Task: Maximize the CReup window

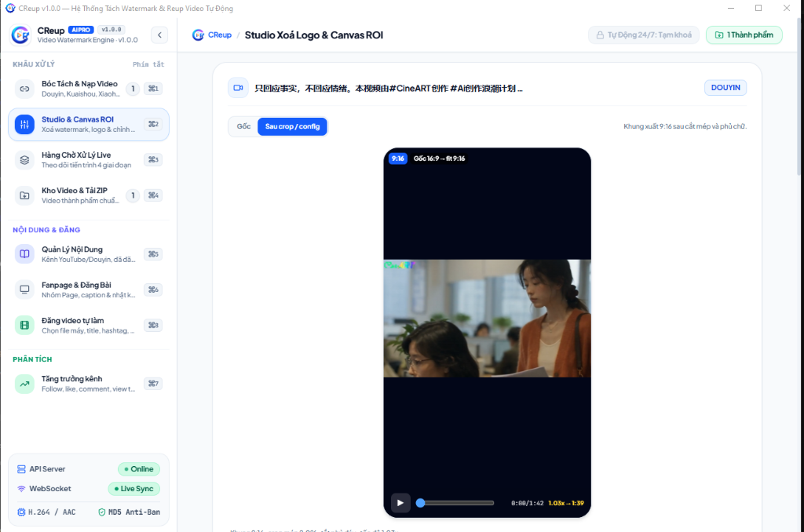Action: (758, 8)
